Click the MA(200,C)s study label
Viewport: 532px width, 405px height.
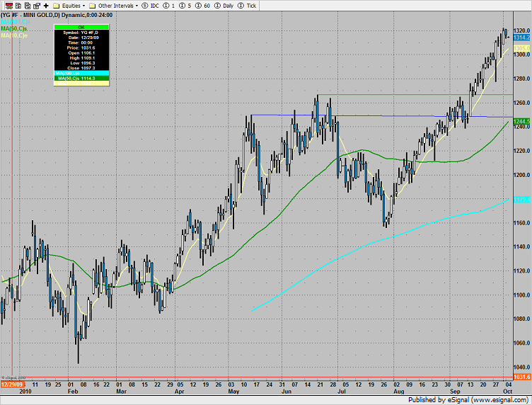tap(16, 22)
